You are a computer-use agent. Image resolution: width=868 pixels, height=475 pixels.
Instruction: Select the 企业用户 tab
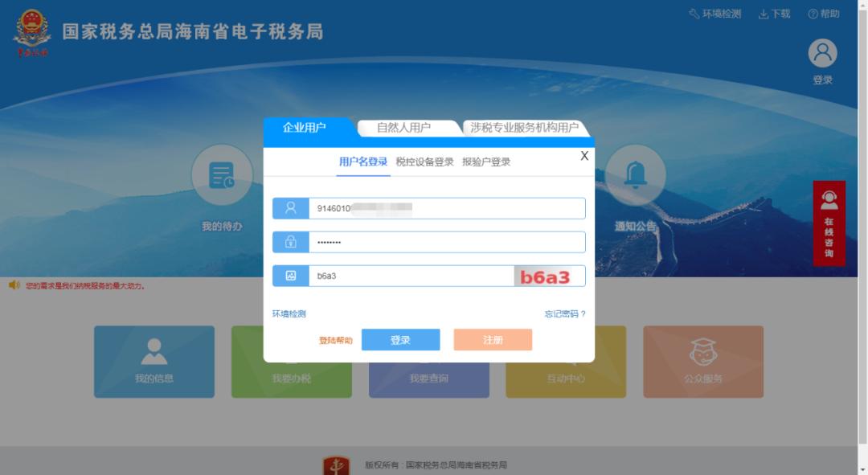tap(305, 127)
